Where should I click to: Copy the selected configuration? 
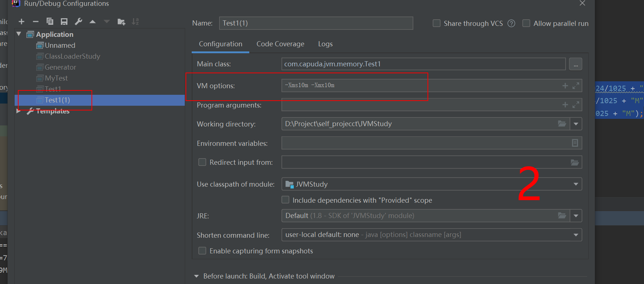(50, 22)
